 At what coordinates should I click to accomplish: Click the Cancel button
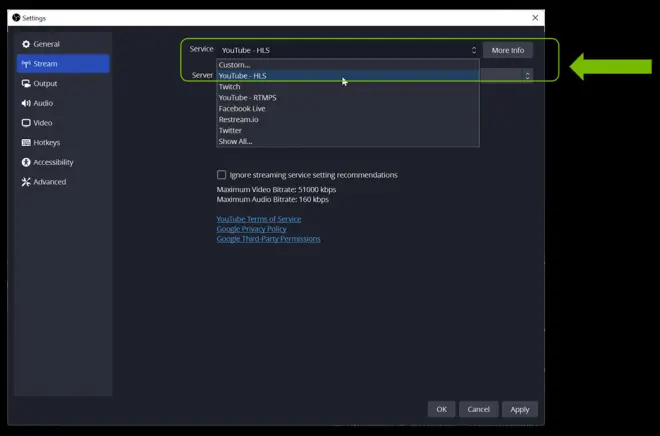pyautogui.click(x=479, y=409)
